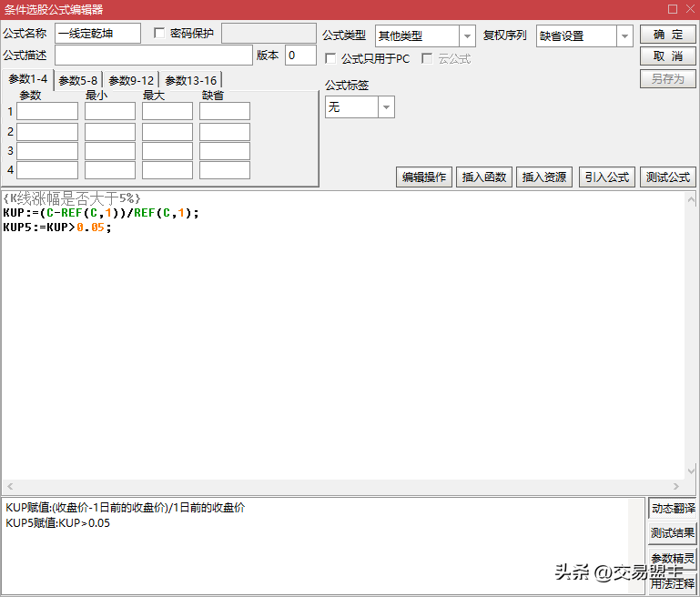Click the horizontal scroll-right arrow

676,486
